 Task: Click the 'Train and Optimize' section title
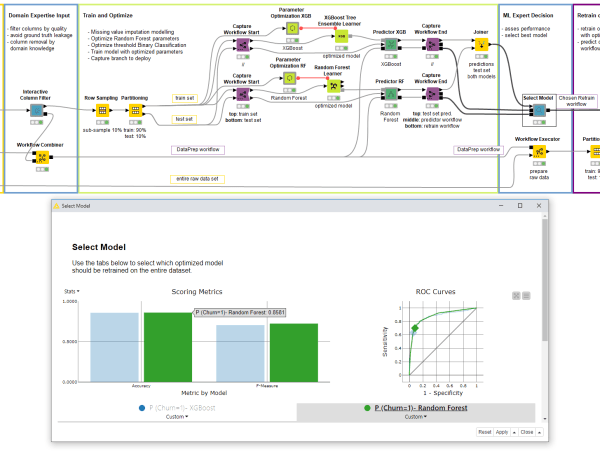tap(108, 16)
